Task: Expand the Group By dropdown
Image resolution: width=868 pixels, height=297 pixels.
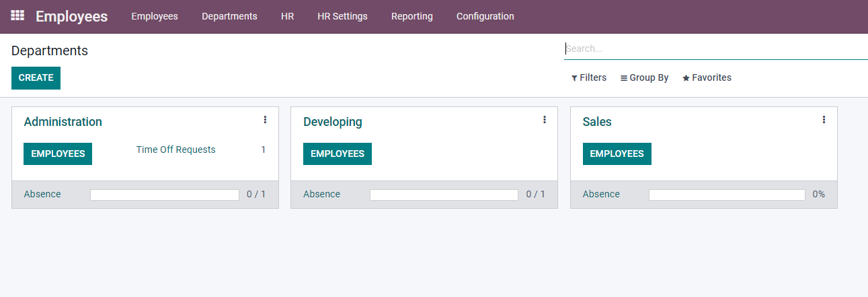Action: pyautogui.click(x=644, y=78)
